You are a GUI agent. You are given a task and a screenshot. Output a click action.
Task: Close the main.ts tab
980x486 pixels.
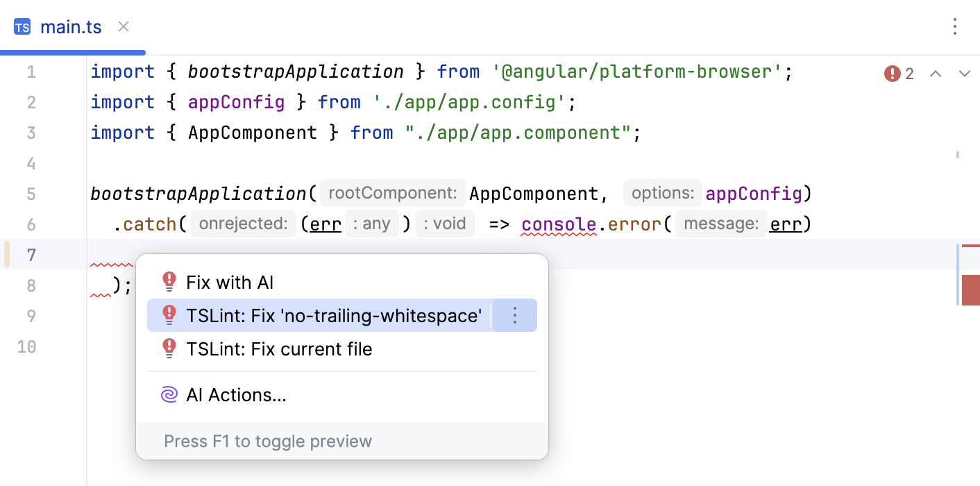click(123, 26)
